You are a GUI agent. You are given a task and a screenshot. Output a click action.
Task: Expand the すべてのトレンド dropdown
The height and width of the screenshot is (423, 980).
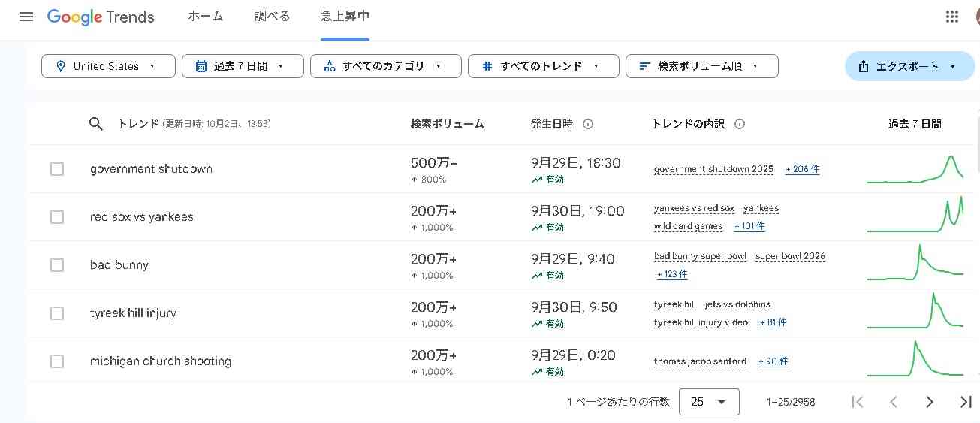pos(544,66)
